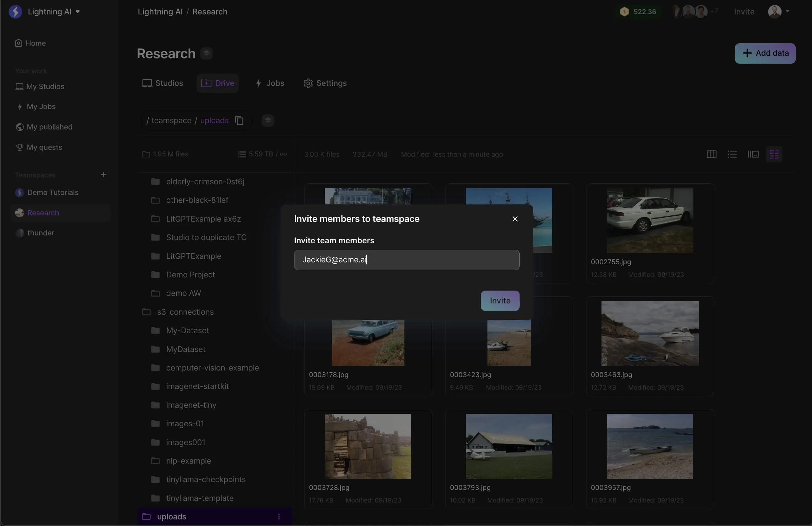The width and height of the screenshot is (812, 526).
Task: Go to Home in the sidebar
Action: [x=30, y=43]
